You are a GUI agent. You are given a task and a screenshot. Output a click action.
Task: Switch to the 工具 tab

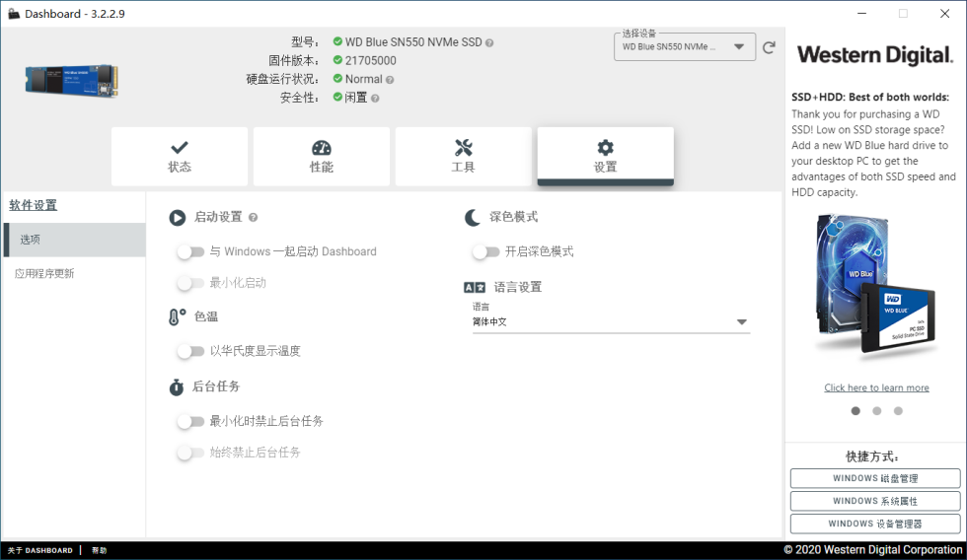[463, 157]
